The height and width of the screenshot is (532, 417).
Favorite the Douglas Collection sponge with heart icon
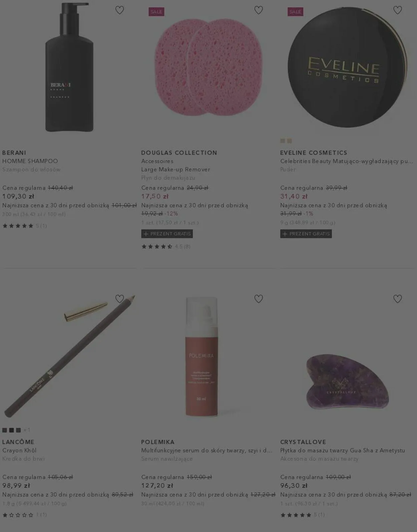tap(259, 10)
